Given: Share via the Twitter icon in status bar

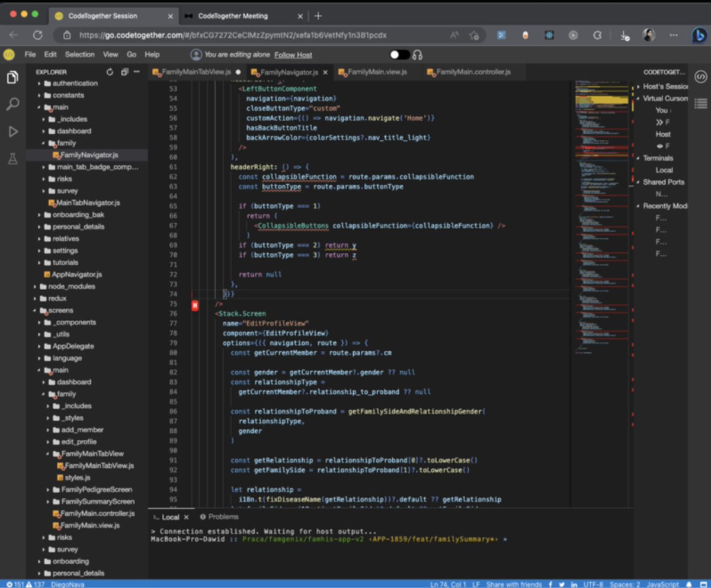Looking at the screenshot, I should [563, 584].
